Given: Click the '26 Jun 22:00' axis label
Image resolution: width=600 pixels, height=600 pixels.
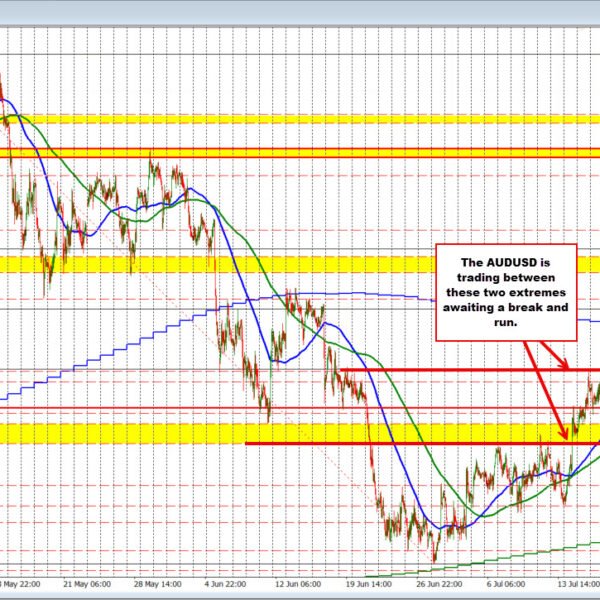Looking at the screenshot, I should [x=439, y=584].
